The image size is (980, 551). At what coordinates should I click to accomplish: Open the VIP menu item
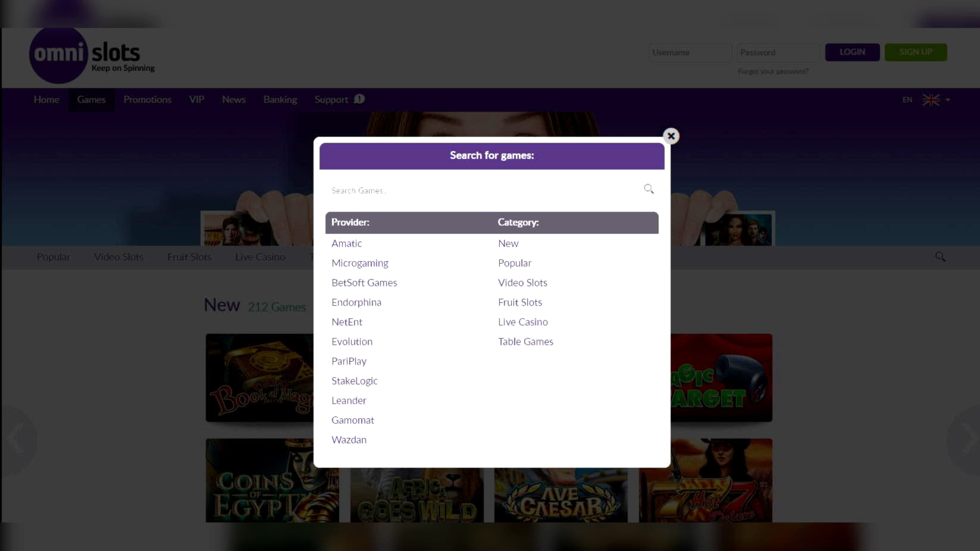(196, 99)
